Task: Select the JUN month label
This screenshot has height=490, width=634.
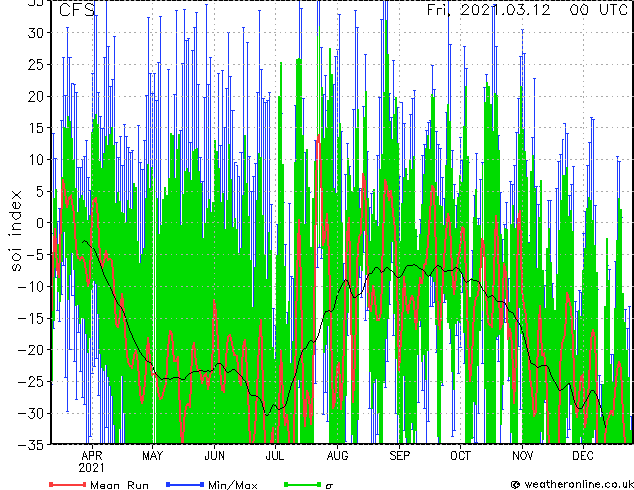Action: pos(214,456)
